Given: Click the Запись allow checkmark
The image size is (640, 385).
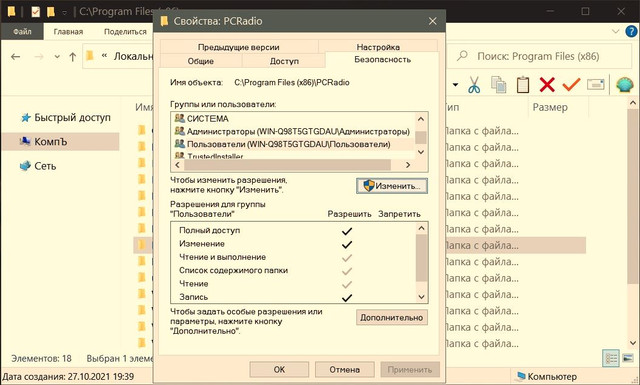Looking at the screenshot, I should (x=347, y=298).
